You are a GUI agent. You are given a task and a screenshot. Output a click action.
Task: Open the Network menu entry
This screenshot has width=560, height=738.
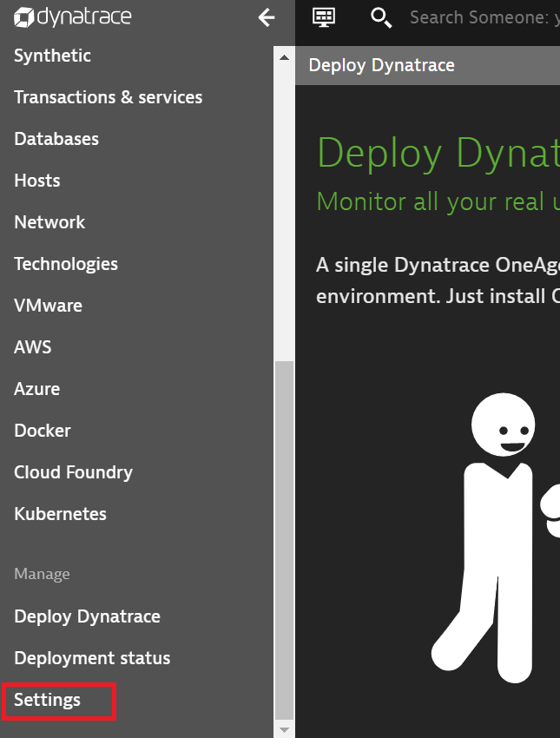[x=49, y=222]
